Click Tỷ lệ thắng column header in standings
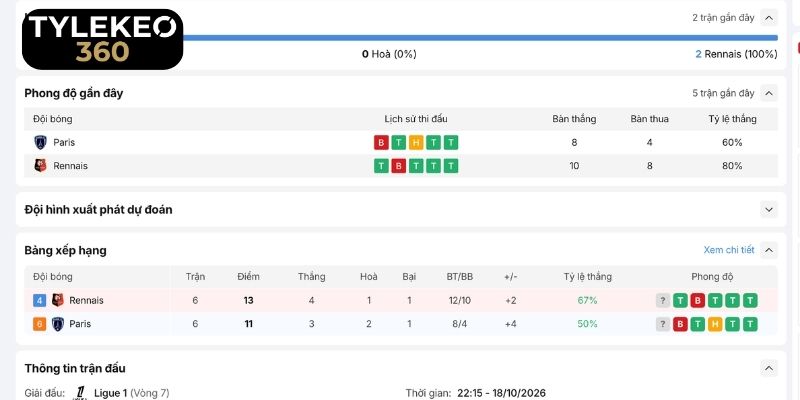 (587, 277)
